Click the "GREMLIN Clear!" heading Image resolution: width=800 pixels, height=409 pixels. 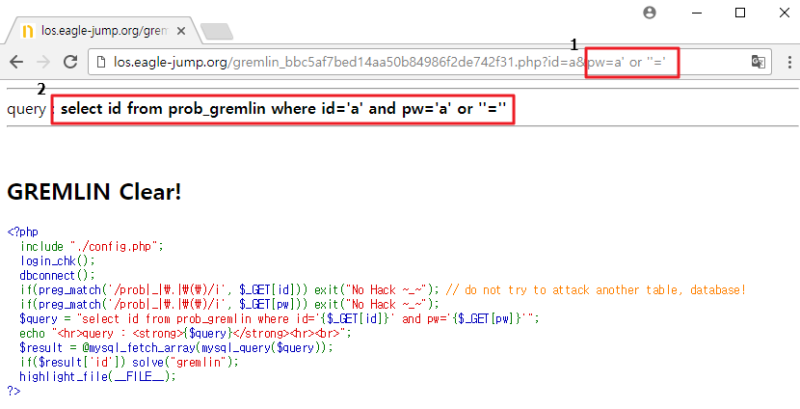(94, 192)
